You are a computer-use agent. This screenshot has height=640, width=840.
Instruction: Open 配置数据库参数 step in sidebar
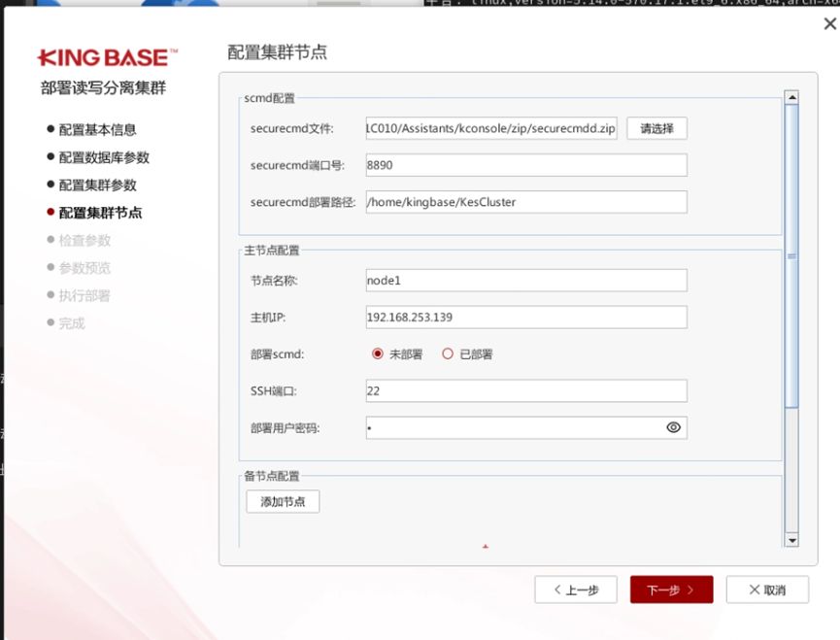104,157
